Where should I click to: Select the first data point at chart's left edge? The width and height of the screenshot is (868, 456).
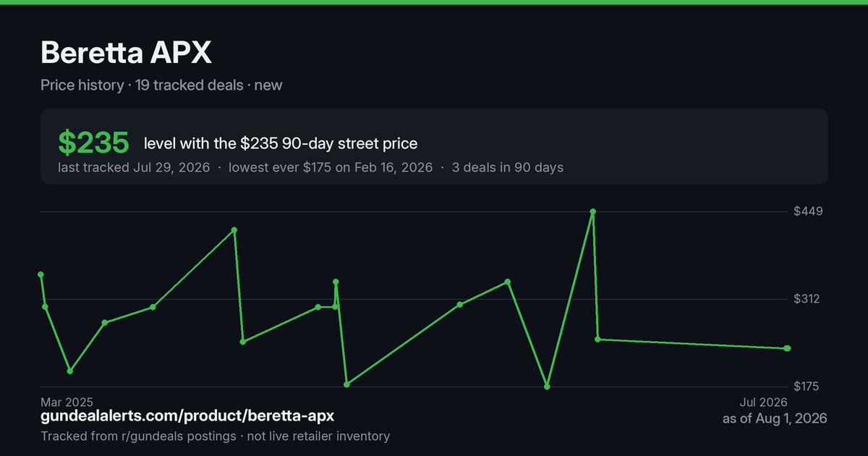pyautogui.click(x=41, y=274)
